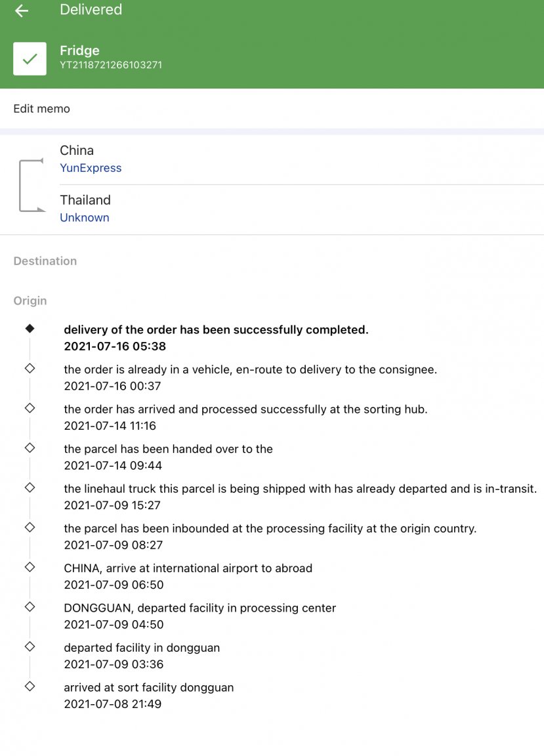Screen dimensions: 544x756
Task: Click the route arrow icon between countries
Action: 30,184
